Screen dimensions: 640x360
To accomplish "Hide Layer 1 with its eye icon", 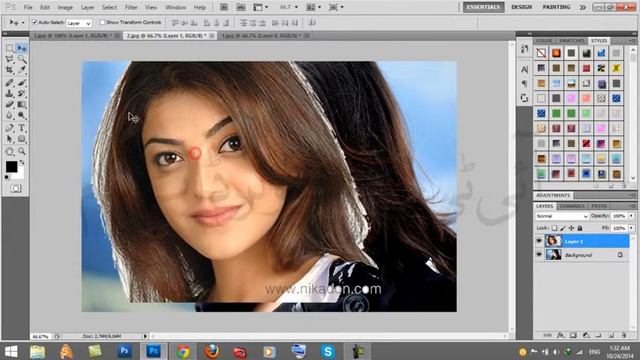I will coord(539,241).
